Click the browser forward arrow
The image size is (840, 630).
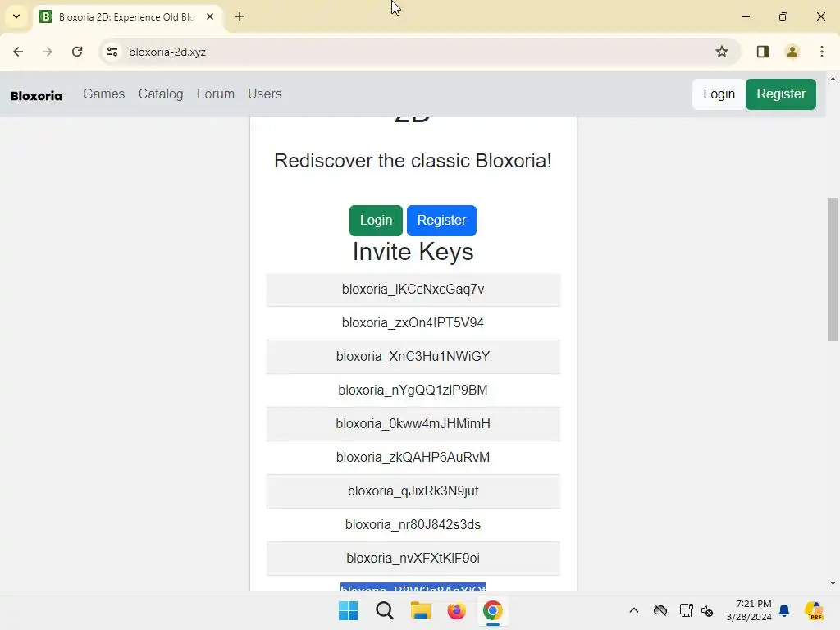point(48,52)
